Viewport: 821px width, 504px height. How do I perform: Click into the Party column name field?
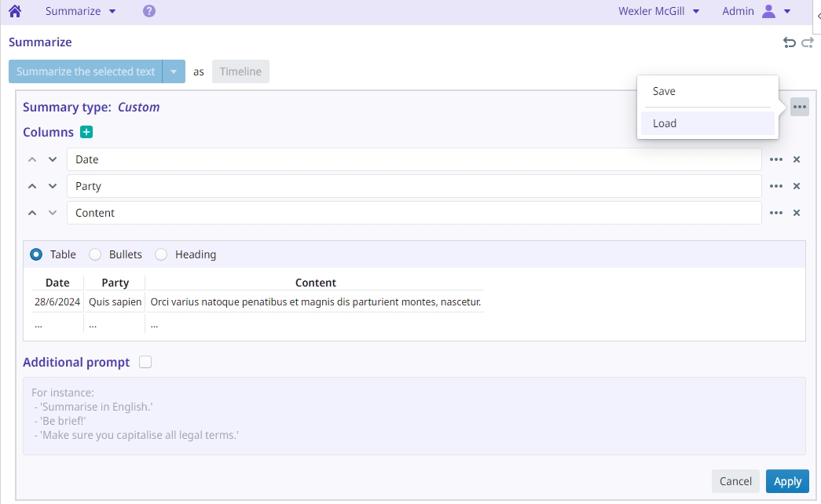coord(413,186)
